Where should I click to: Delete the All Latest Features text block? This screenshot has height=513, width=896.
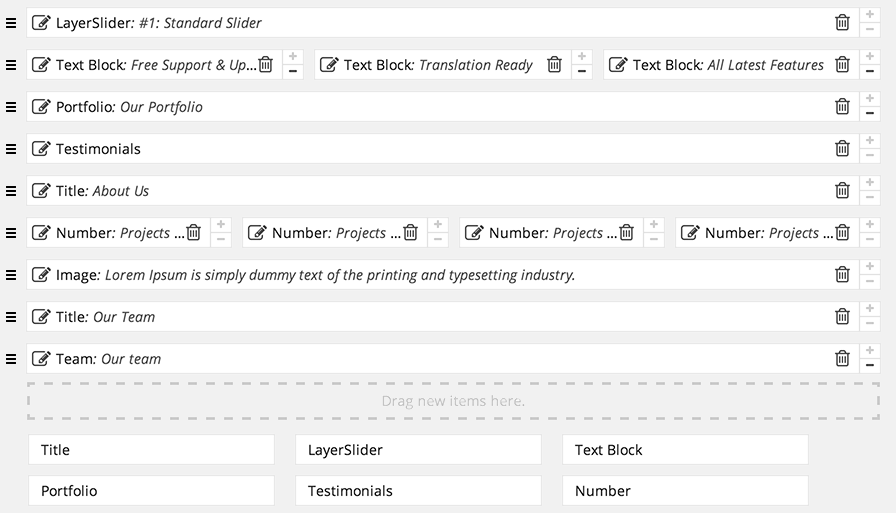coord(842,65)
